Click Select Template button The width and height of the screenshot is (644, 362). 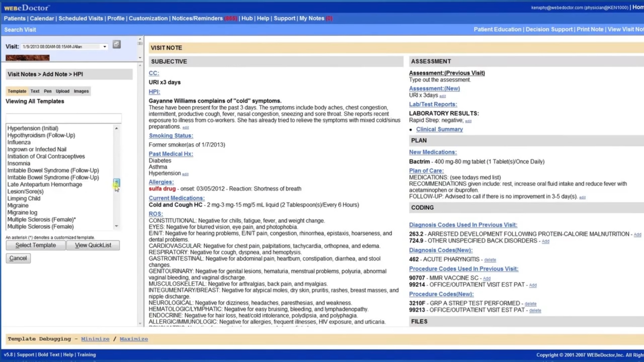(35, 245)
